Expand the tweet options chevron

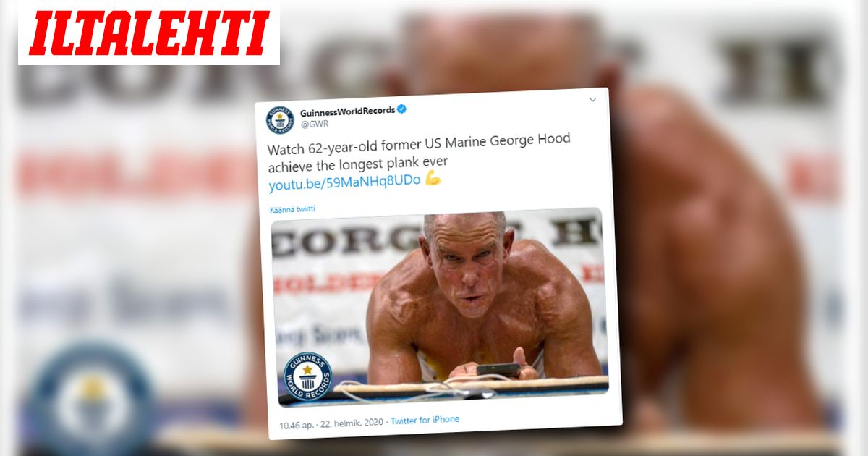[592, 99]
